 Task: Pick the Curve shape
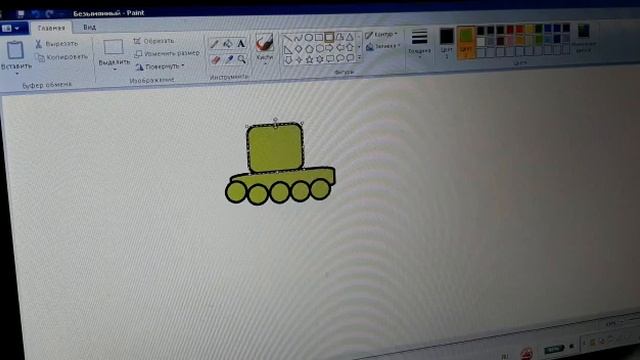coord(298,38)
